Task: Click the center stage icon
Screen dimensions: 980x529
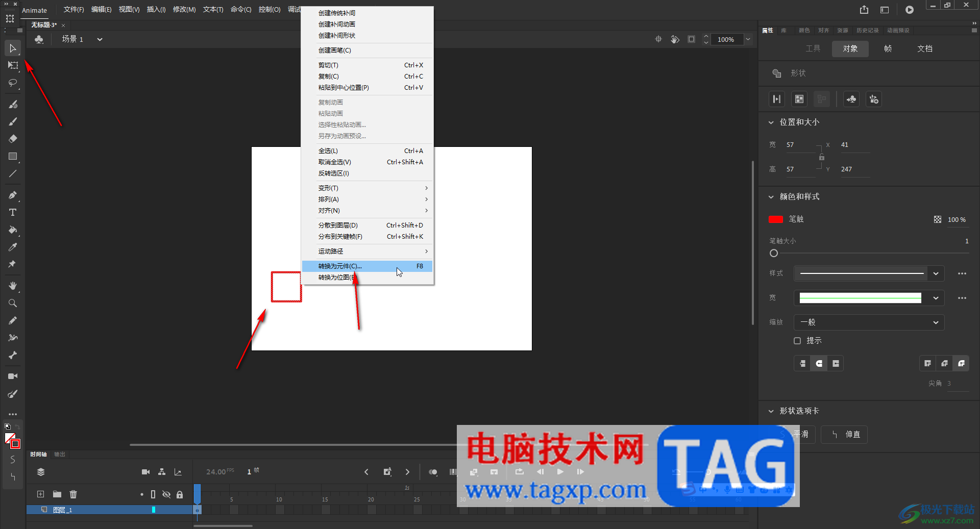Action: 658,39
